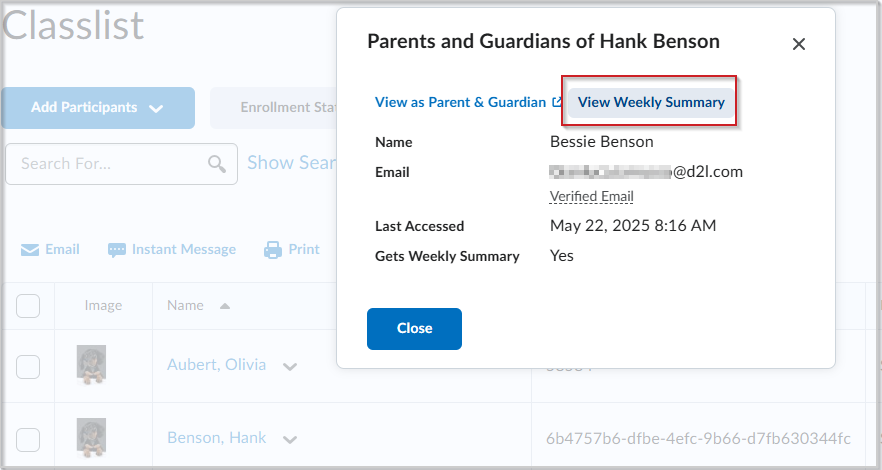Close the Parents and Guardians dialog with X
This screenshot has width=882, height=470.
(x=798, y=44)
